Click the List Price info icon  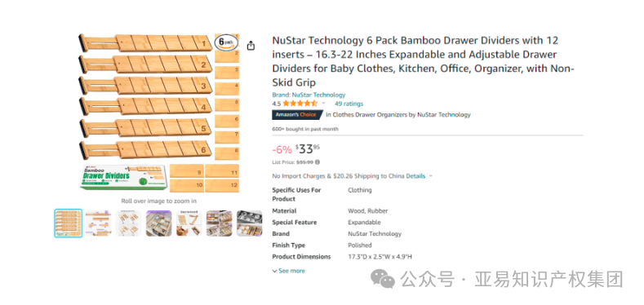click(318, 162)
